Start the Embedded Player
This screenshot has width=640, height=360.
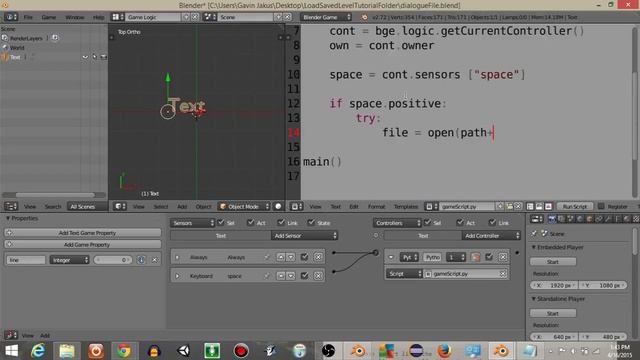pyautogui.click(x=553, y=262)
